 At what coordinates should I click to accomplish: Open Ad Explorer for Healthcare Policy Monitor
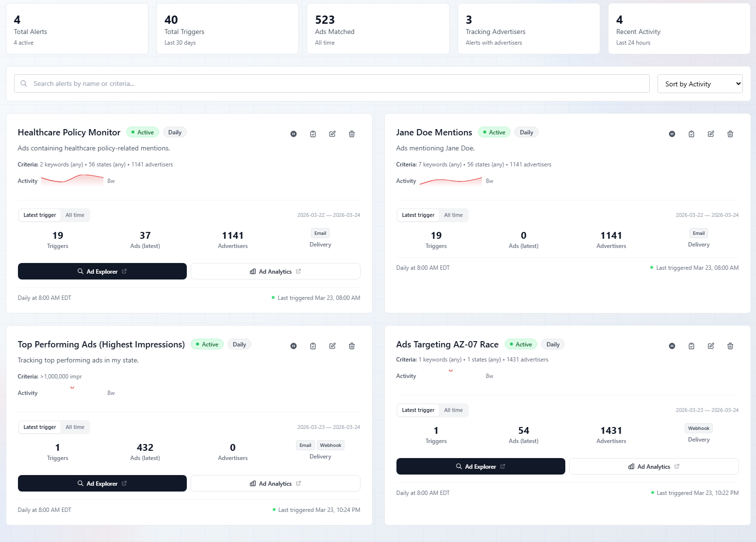click(x=102, y=271)
